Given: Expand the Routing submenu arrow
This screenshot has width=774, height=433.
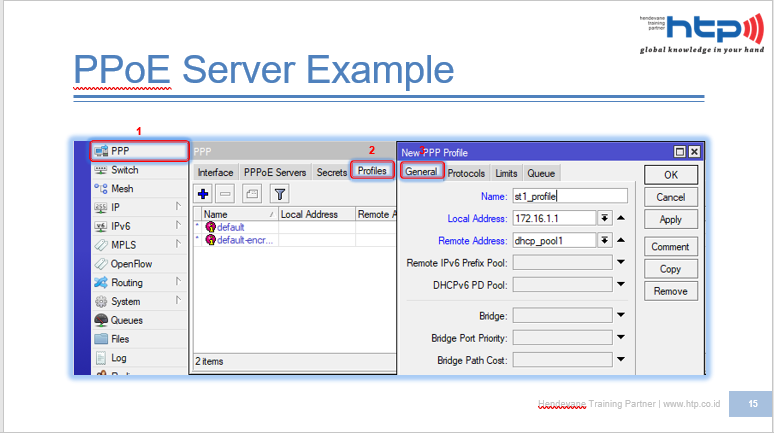Looking at the screenshot, I should (178, 281).
